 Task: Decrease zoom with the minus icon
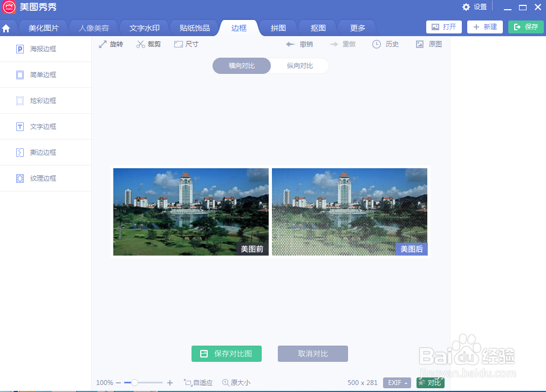click(x=118, y=383)
